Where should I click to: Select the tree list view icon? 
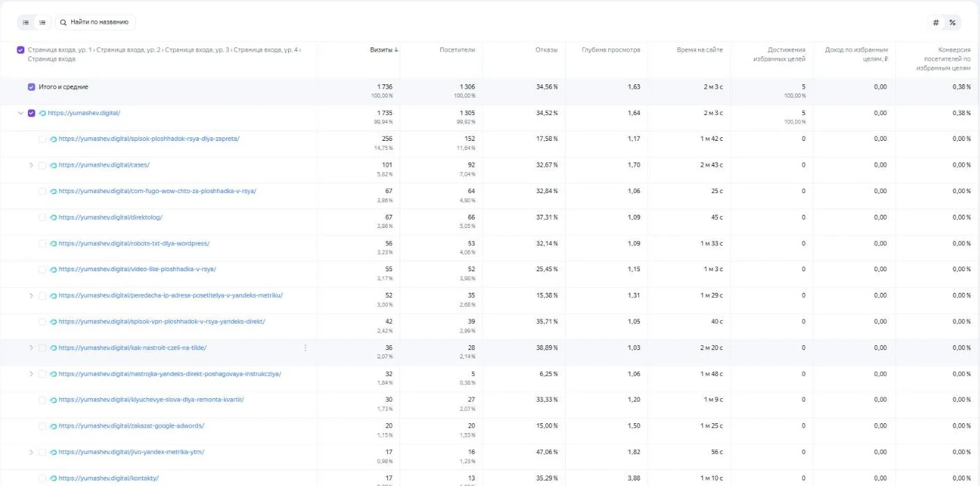tap(43, 22)
